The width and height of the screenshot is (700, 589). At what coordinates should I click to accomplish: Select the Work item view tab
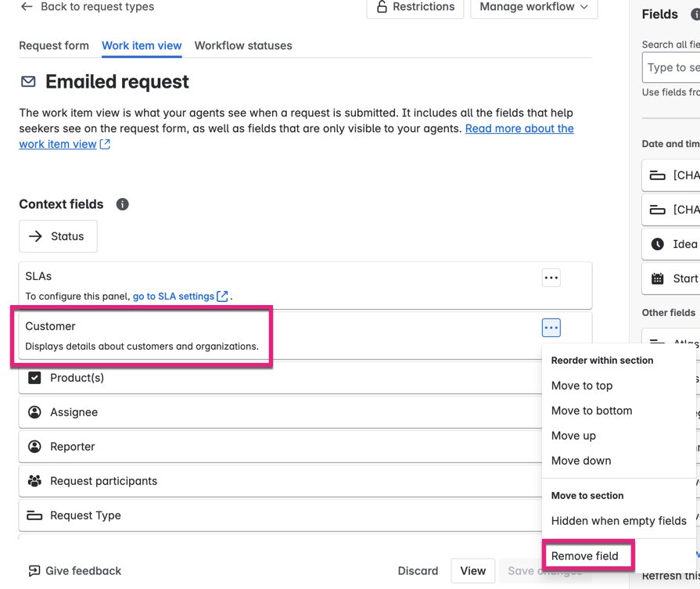(142, 45)
